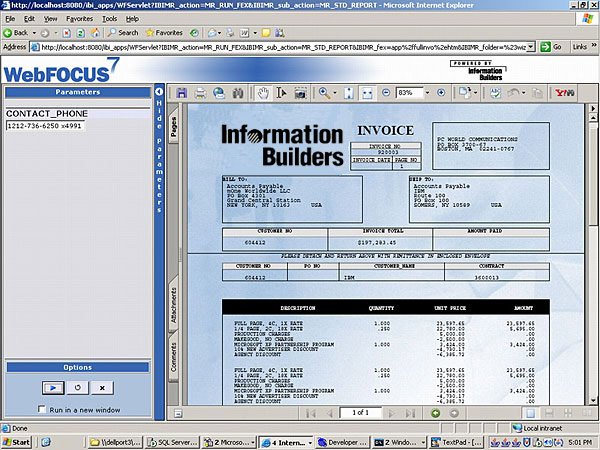Click the Review and Comment icon

(x=495, y=93)
